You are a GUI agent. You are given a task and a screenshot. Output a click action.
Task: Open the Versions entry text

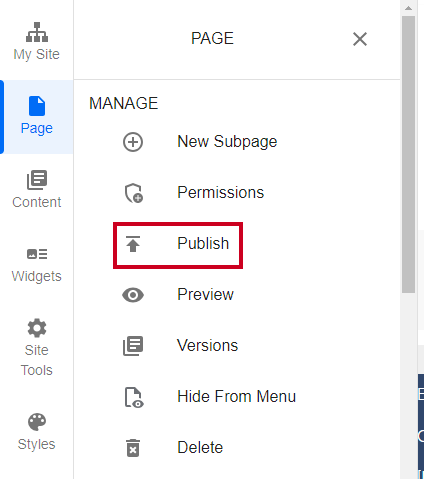coord(207,345)
